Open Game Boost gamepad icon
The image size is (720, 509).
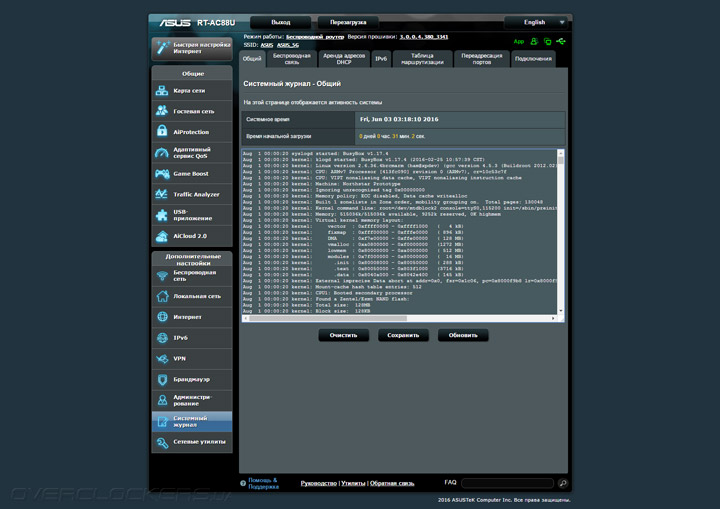pos(162,174)
